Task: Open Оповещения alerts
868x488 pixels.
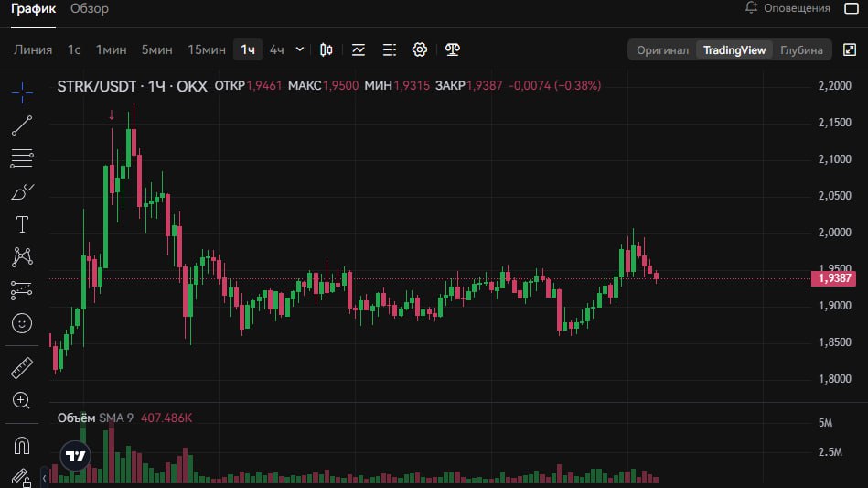Action: (x=788, y=8)
